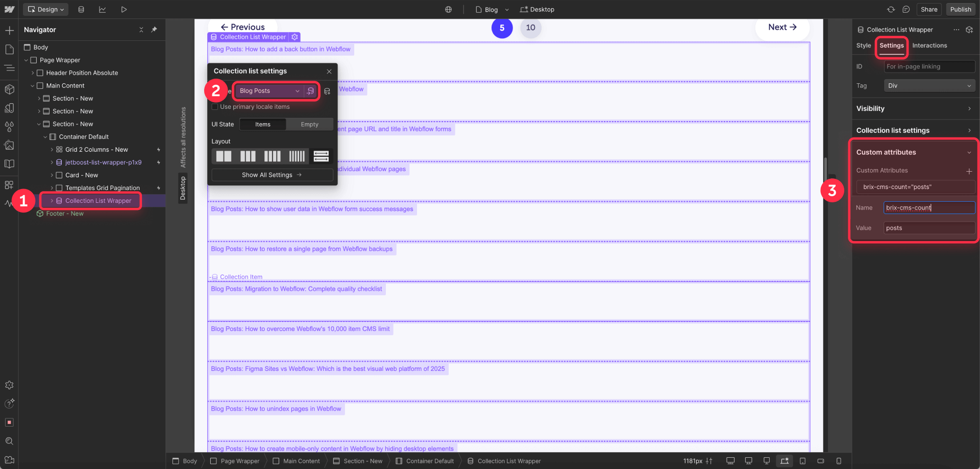The width and height of the screenshot is (980, 469).
Task: Open the Tag Div dropdown
Action: (929, 86)
